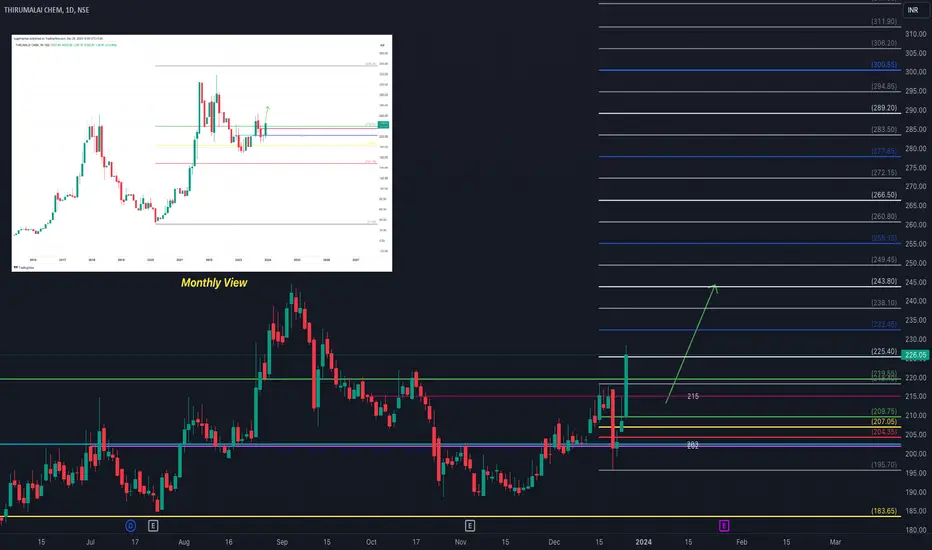The height and width of the screenshot is (550, 932).
Task: Click 16 on the time axis
Action: tap(228, 542)
